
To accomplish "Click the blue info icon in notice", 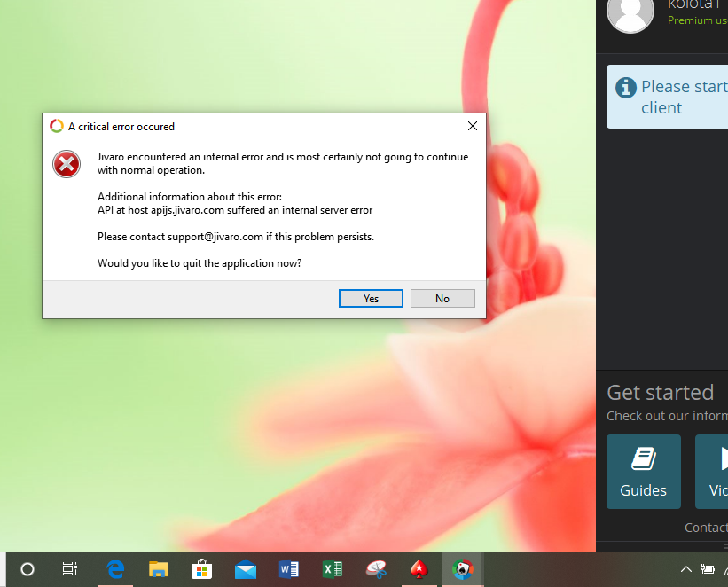I will click(625, 87).
